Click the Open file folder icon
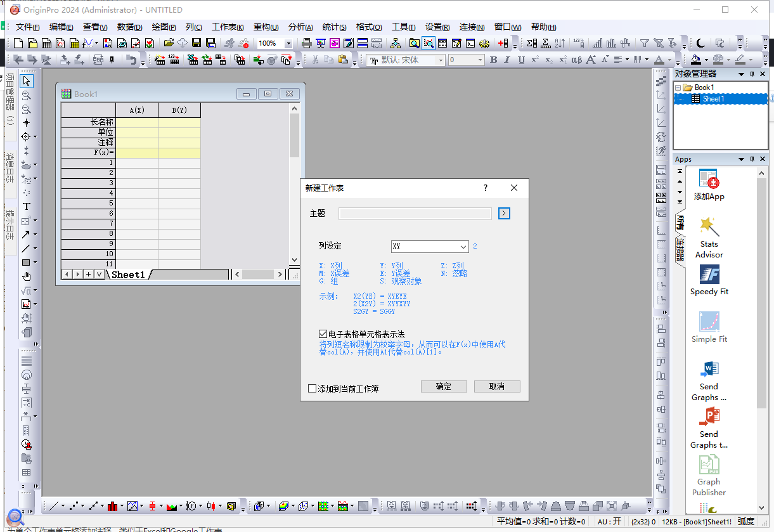 [x=169, y=43]
